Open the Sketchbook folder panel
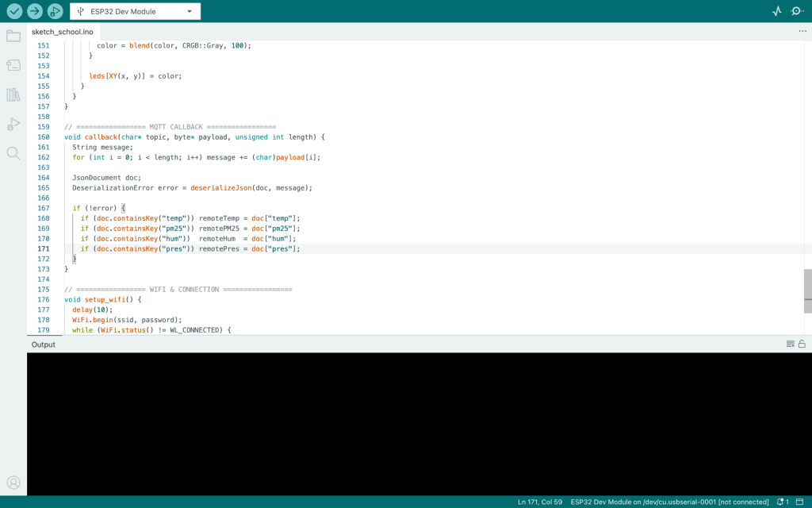812x508 pixels. point(13,36)
